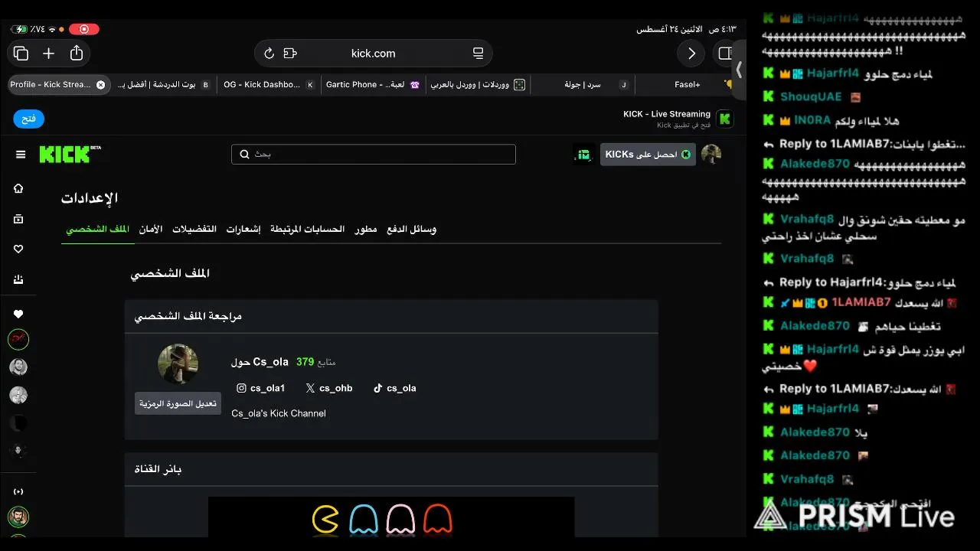Open the green Kick store icon
980x551 pixels.
pyautogui.click(x=584, y=155)
